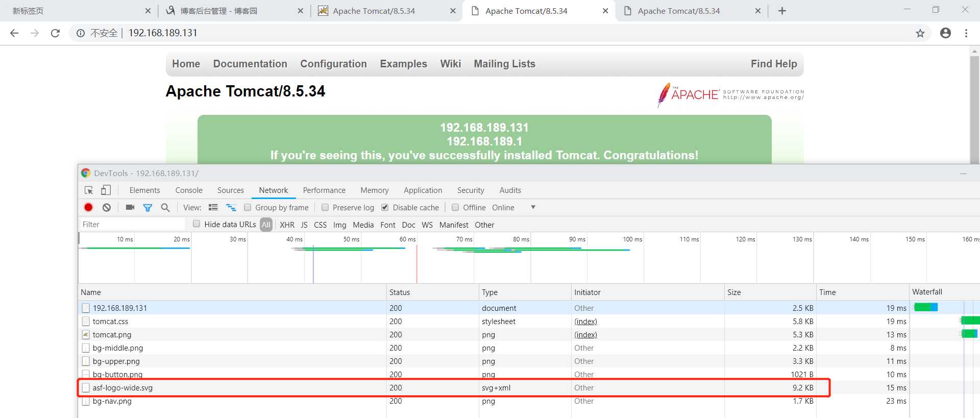Filter requests by Img
The image size is (980, 418).
click(339, 225)
